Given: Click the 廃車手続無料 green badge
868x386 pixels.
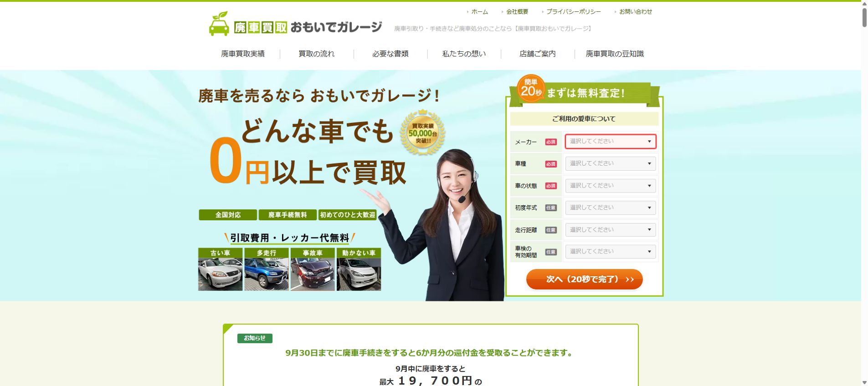Looking at the screenshot, I should coord(288,215).
